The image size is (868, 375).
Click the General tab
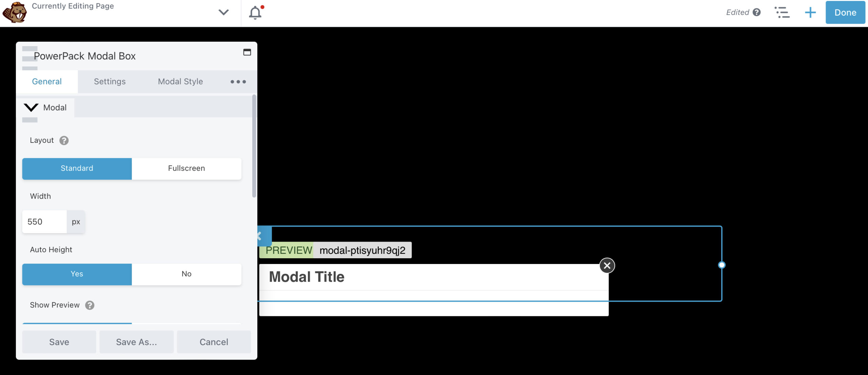click(x=46, y=81)
